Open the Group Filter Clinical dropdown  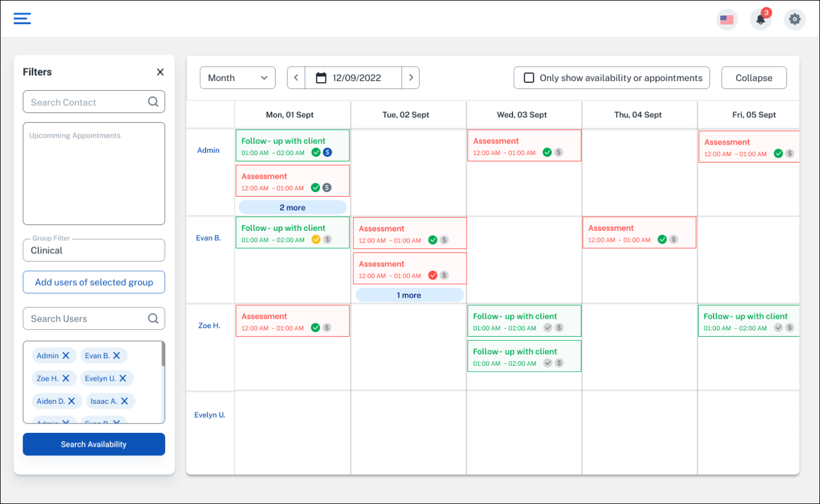tap(94, 251)
